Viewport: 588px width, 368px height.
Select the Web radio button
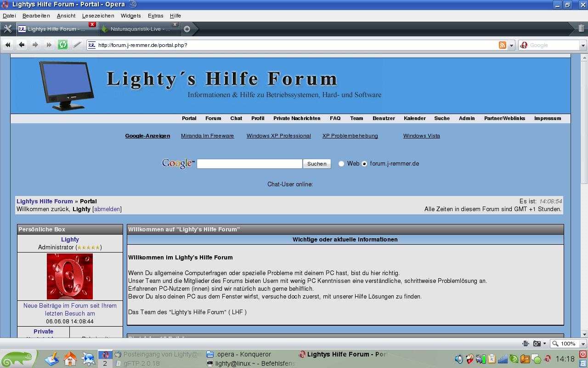coord(341,164)
